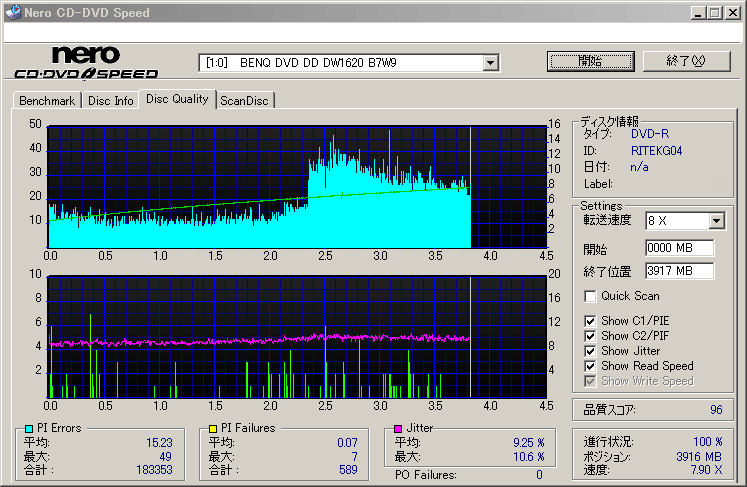Open the BENQ DVD DD DW1620 drive dropdown
This screenshot has width=747, height=487.
(x=349, y=62)
